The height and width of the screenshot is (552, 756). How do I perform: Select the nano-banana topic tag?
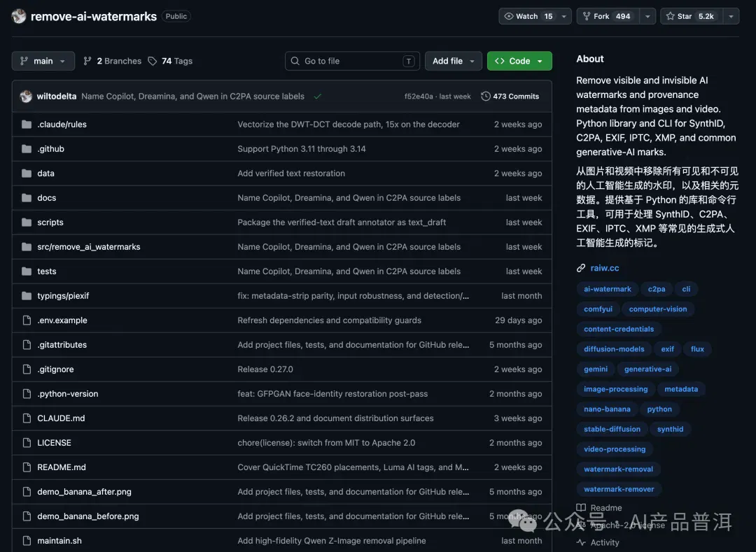click(x=607, y=409)
